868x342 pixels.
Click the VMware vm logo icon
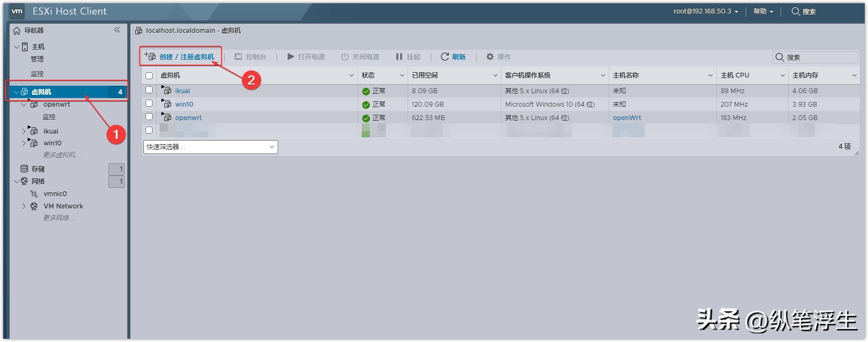[x=17, y=11]
